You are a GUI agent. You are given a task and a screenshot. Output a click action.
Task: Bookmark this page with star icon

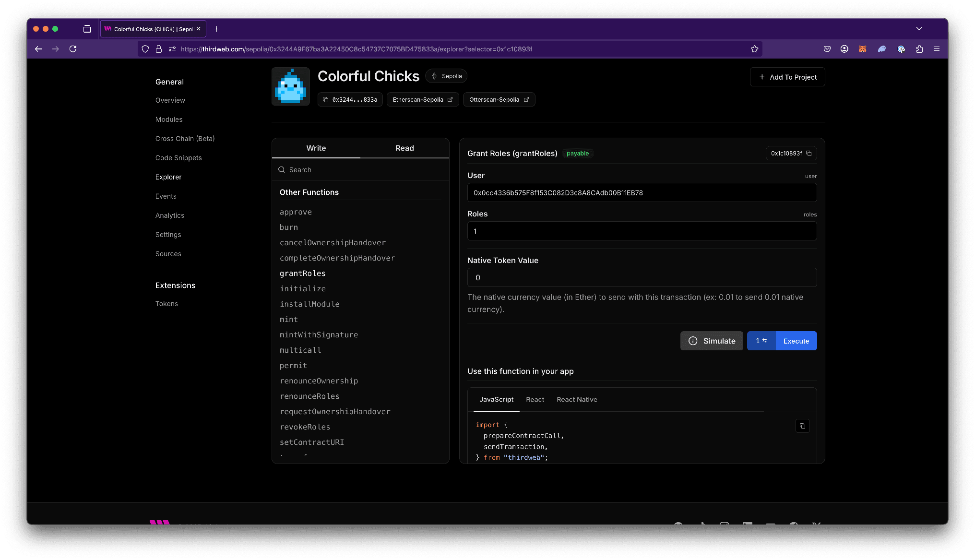coord(754,49)
